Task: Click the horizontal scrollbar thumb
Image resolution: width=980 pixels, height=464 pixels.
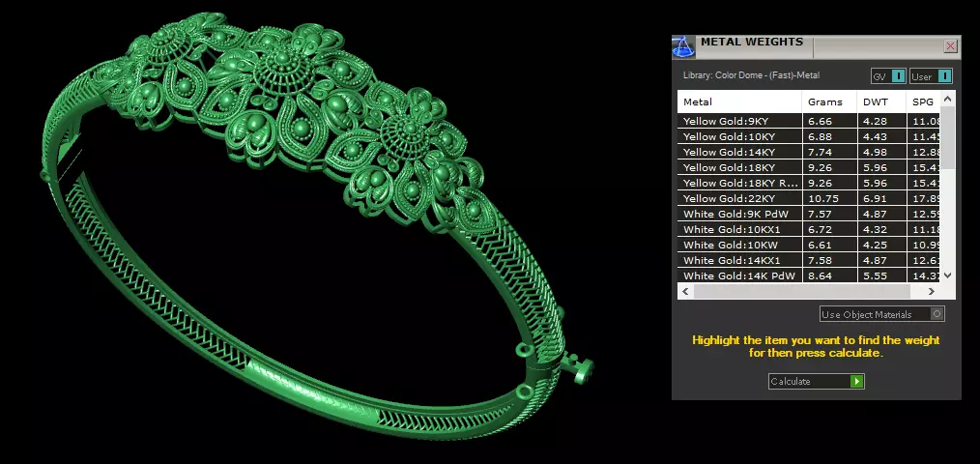Action: point(802,291)
